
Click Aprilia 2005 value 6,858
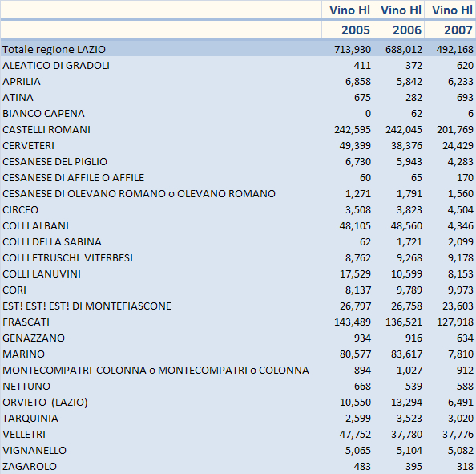click(x=358, y=82)
